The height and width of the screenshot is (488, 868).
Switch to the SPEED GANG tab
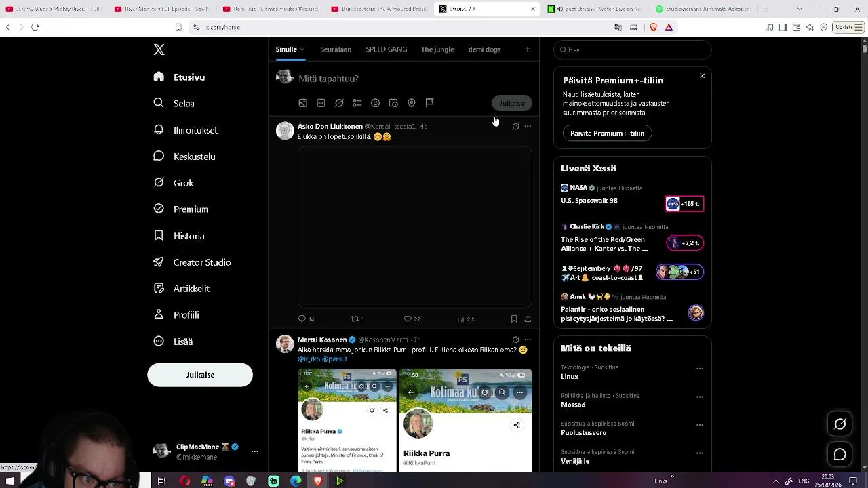click(x=387, y=49)
